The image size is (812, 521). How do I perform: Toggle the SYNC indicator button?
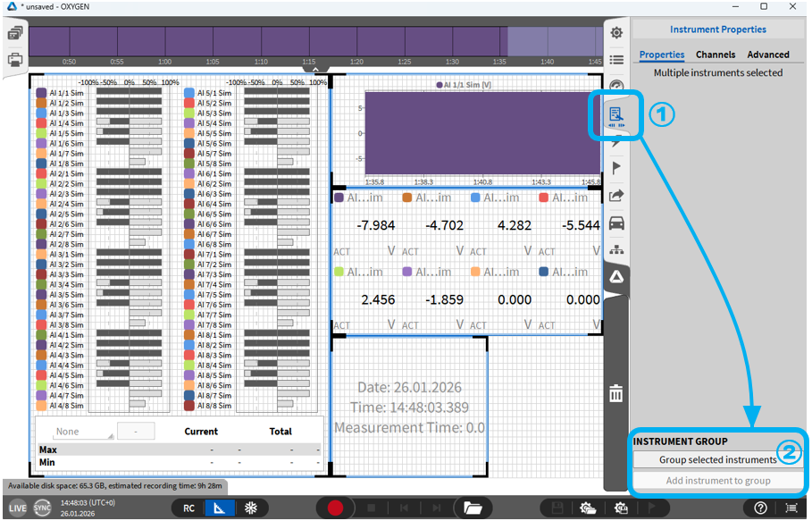(42, 508)
